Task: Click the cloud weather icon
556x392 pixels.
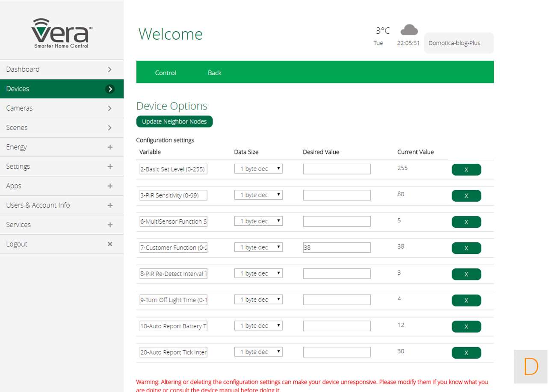Action: point(409,30)
